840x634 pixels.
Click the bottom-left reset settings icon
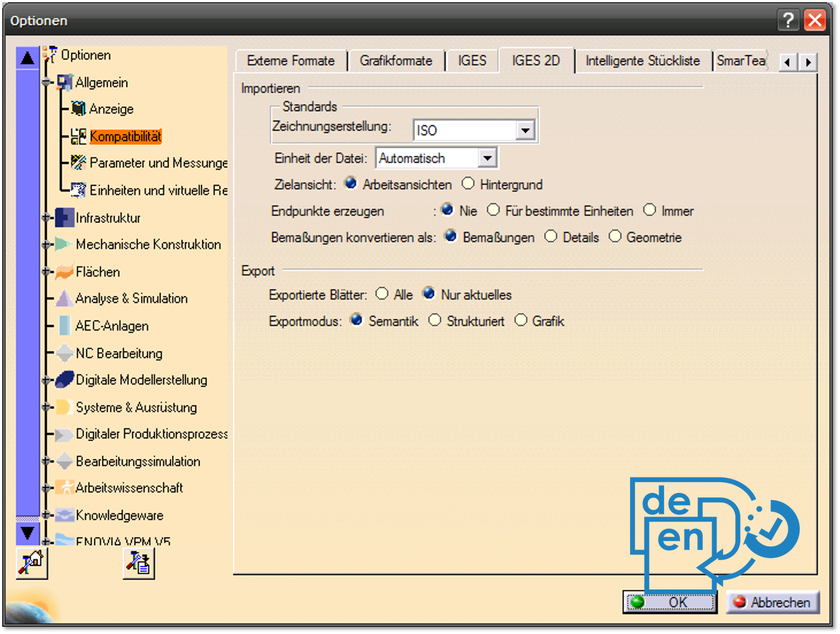32,563
